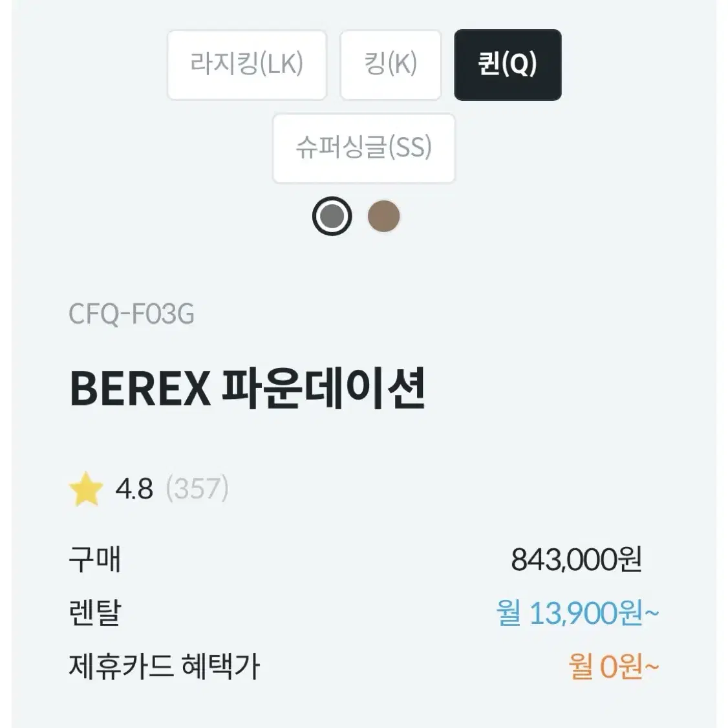This screenshot has width=728, height=728.
Task: Click the CFQ-F03G model code
Action: coord(131,314)
